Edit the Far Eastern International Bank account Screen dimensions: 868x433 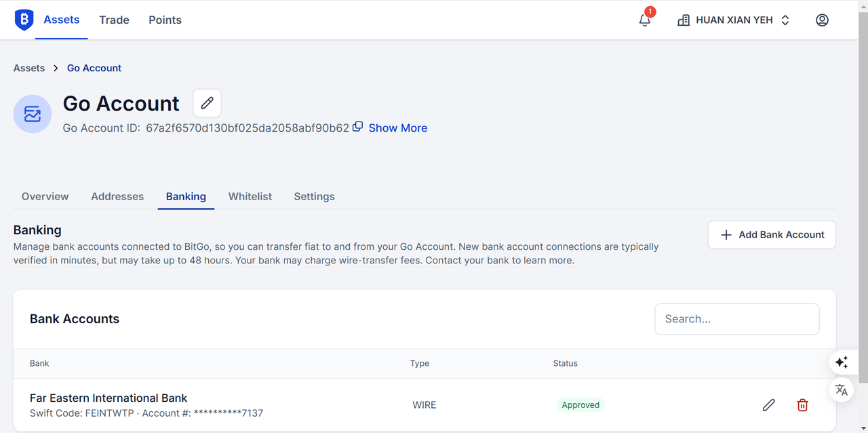(768, 405)
